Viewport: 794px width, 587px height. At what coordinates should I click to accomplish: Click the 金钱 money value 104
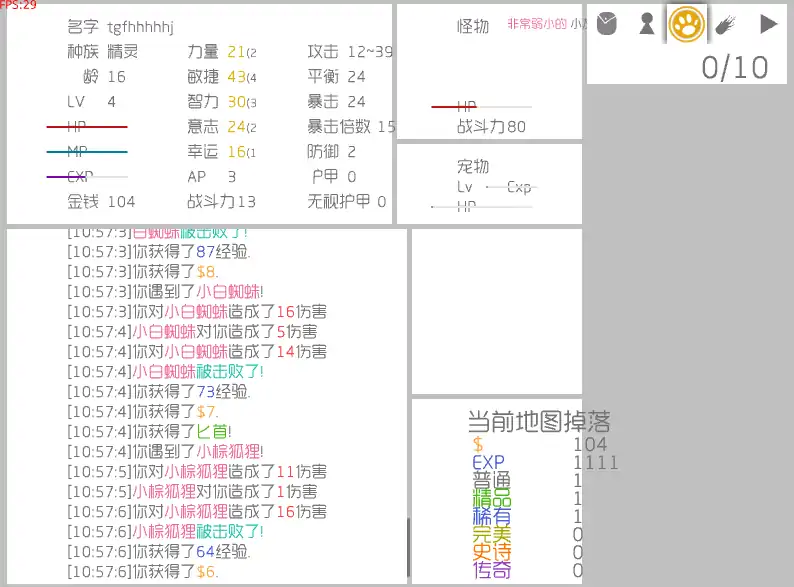point(121,202)
